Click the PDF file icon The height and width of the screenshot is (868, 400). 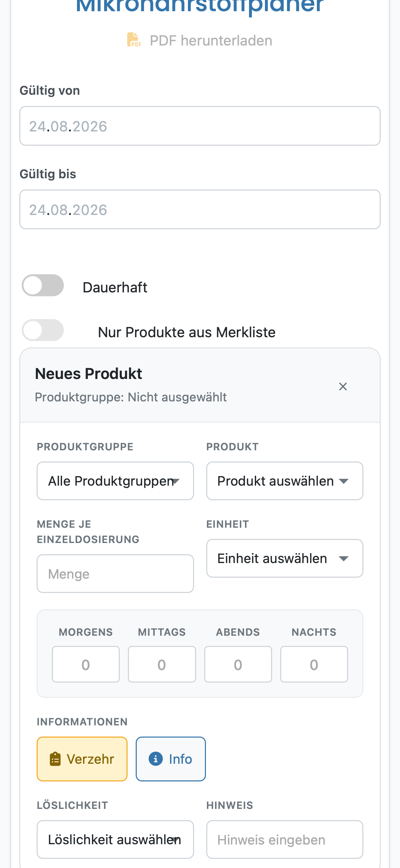(x=134, y=40)
